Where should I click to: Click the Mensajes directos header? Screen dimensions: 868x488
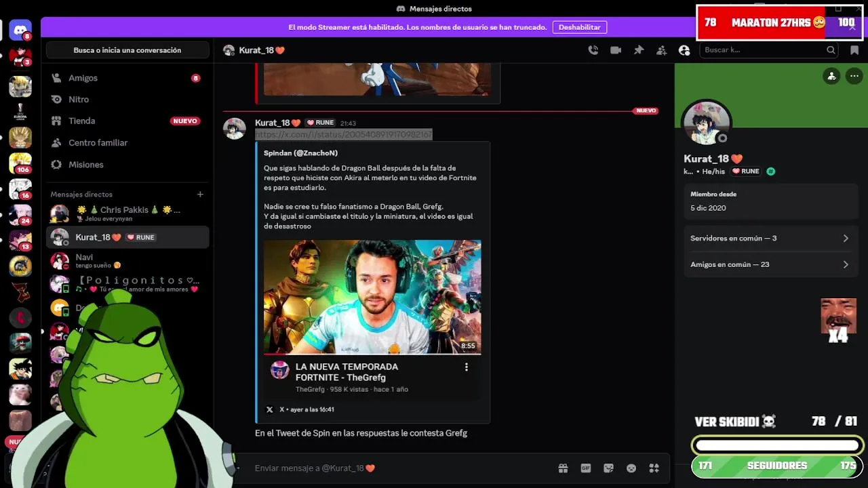81,195
